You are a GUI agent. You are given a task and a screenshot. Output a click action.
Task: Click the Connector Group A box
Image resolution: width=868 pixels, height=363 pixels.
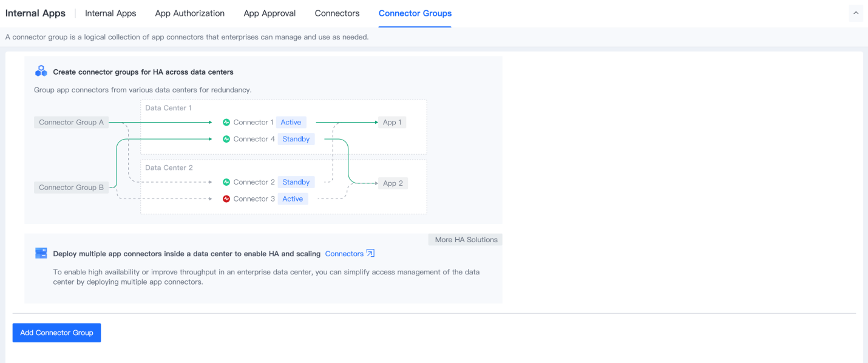pyautogui.click(x=71, y=123)
